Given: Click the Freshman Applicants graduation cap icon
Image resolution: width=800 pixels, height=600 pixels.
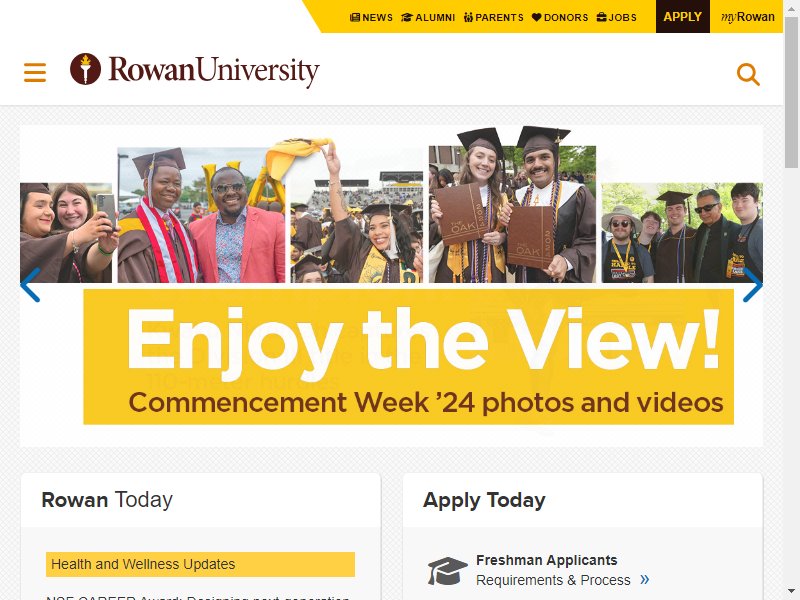Looking at the screenshot, I should point(447,571).
